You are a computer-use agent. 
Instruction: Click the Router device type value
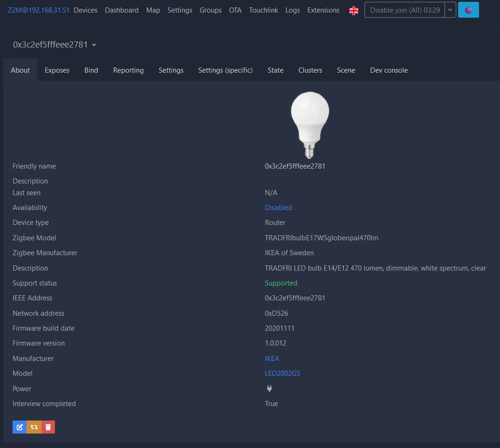(x=275, y=223)
